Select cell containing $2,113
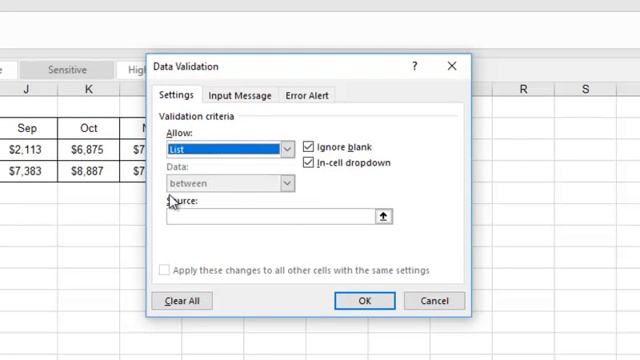This screenshot has height=360, width=640. (25, 150)
